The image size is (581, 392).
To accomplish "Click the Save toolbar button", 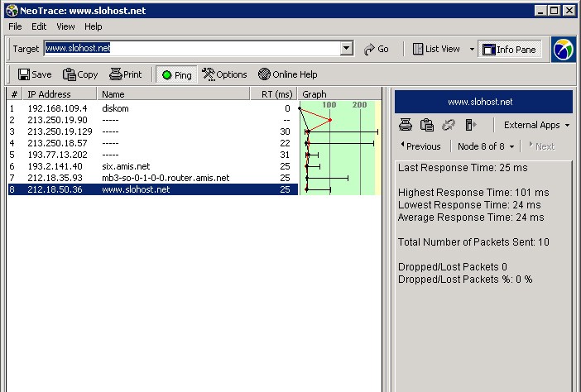I will 35,74.
